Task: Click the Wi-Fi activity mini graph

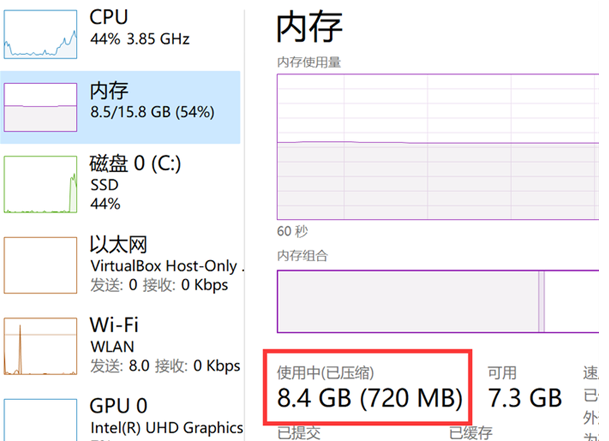Action: pyautogui.click(x=41, y=346)
